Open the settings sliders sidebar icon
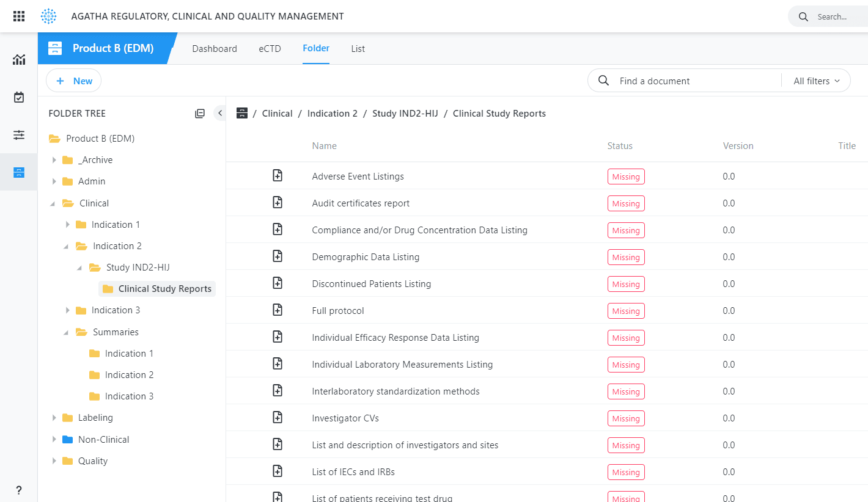 pos(19,135)
